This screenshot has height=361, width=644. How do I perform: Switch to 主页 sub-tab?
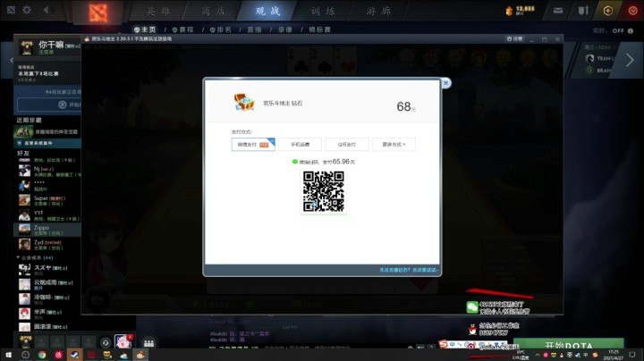pyautogui.click(x=145, y=29)
